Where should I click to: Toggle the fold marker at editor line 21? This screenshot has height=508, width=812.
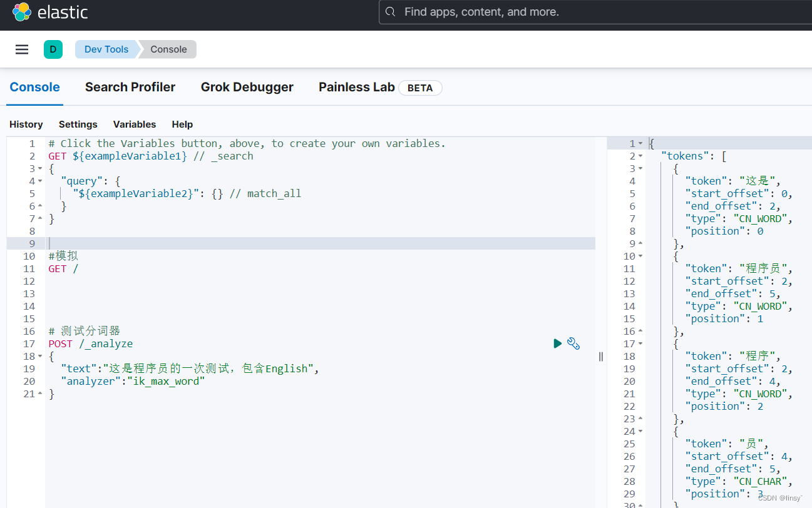[40, 394]
